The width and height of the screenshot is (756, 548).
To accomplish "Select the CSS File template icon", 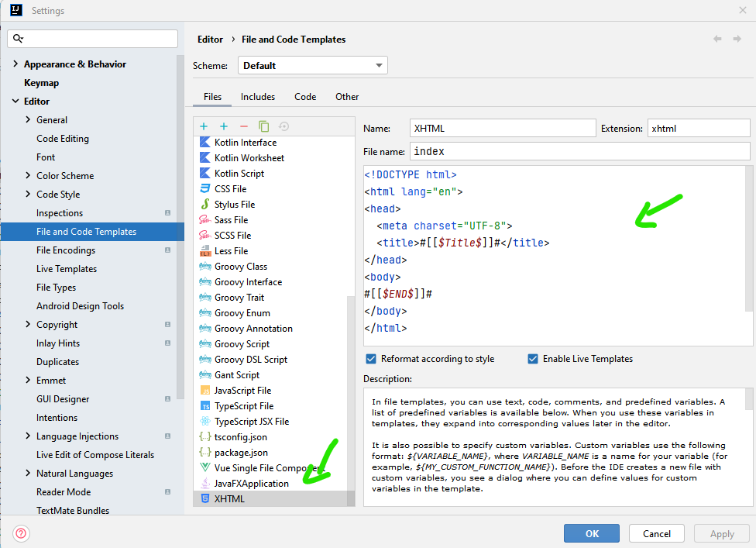I will click(205, 188).
